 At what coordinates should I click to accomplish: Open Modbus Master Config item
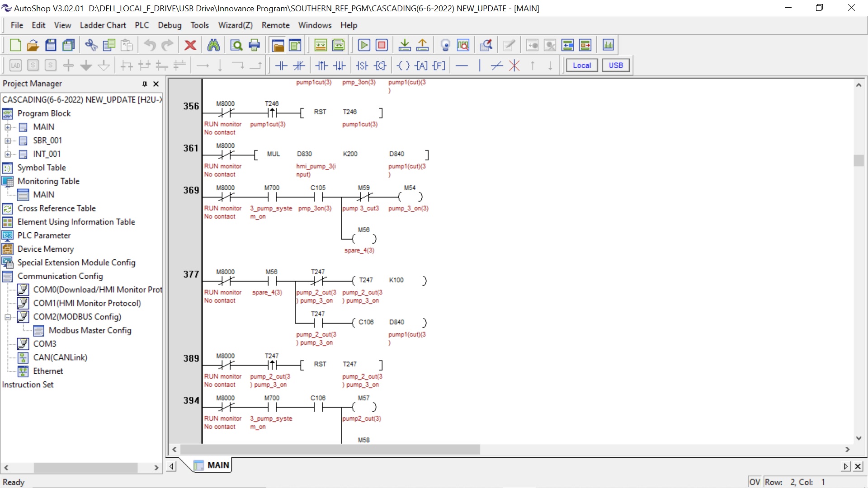point(90,330)
